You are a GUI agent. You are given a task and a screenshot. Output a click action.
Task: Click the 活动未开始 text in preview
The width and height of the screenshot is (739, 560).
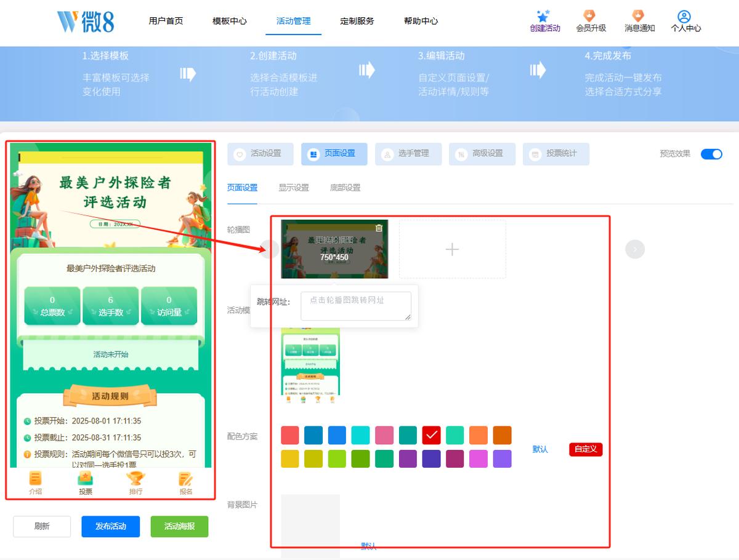click(111, 354)
